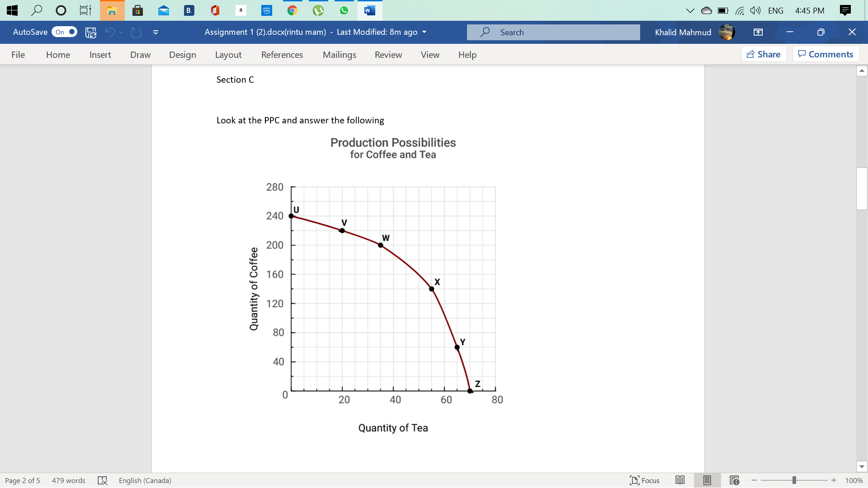Open WhatsApp from the taskbar

pos(344,10)
